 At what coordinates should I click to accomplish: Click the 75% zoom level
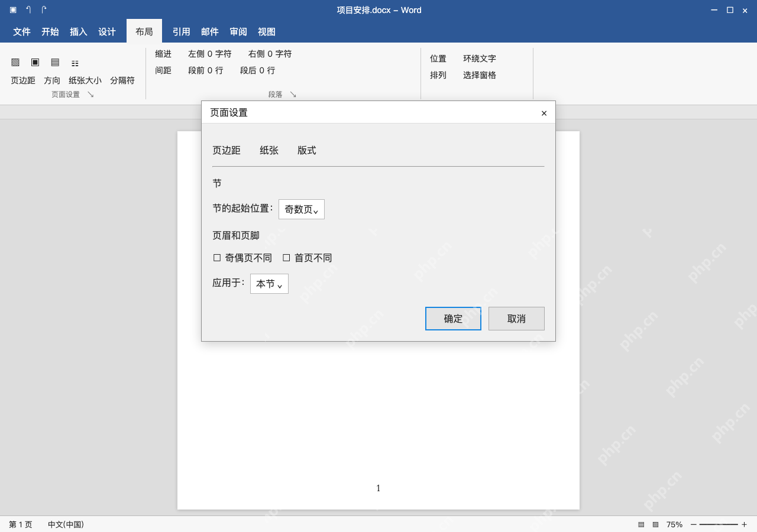click(674, 524)
